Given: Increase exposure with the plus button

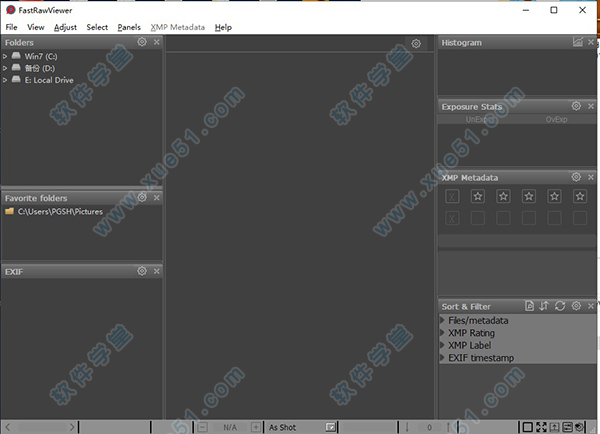Looking at the screenshot, I should (256, 427).
